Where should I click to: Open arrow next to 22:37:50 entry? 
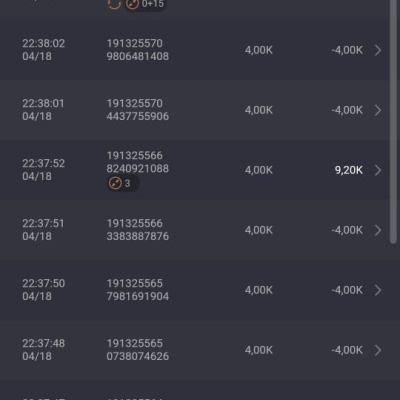tap(378, 290)
